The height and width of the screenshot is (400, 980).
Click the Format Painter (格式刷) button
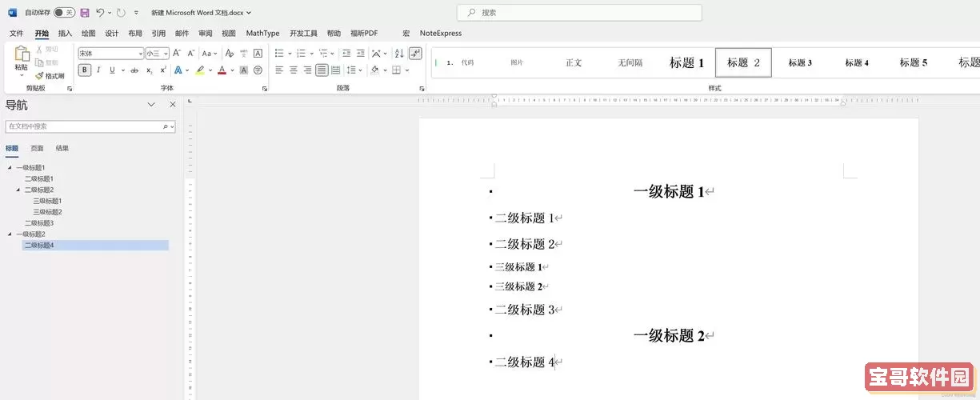click(50, 76)
